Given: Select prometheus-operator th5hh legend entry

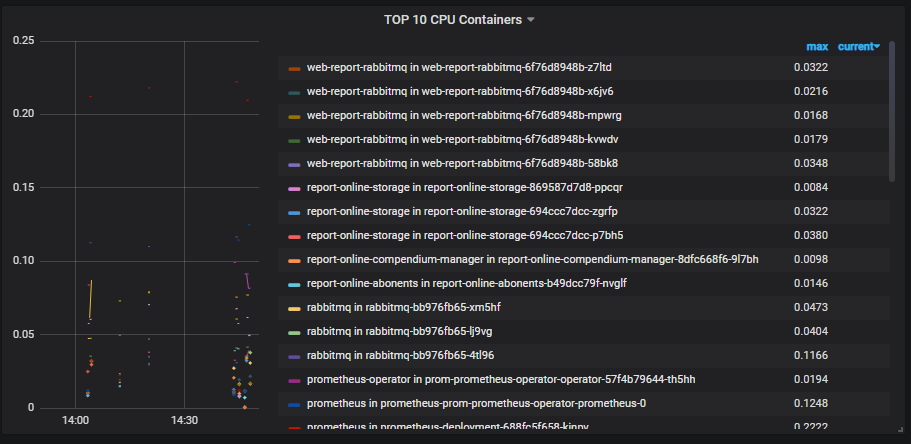Looking at the screenshot, I should pos(501,379).
